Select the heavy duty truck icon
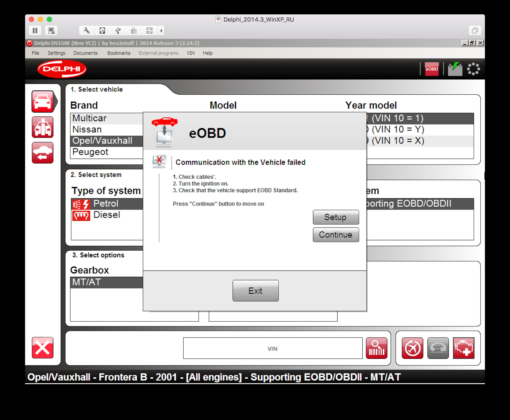The image size is (510, 420). coord(42,127)
